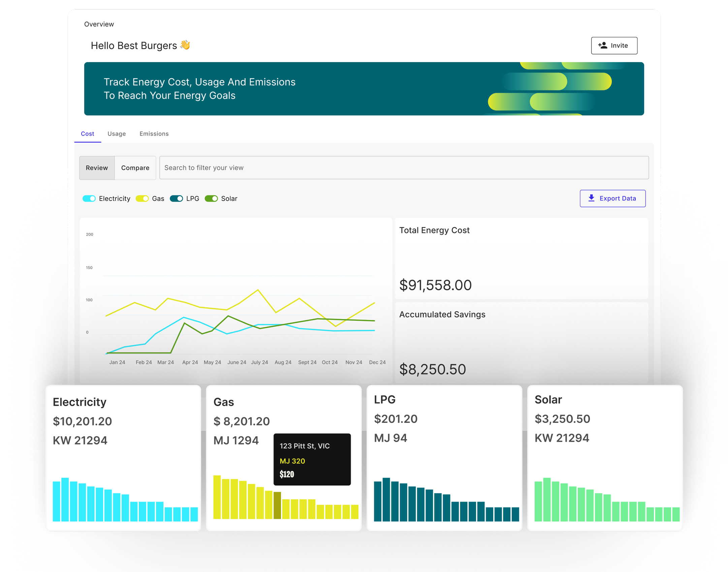Click the first tallest bar in Electricity chart
The height and width of the screenshot is (572, 728).
click(x=65, y=500)
